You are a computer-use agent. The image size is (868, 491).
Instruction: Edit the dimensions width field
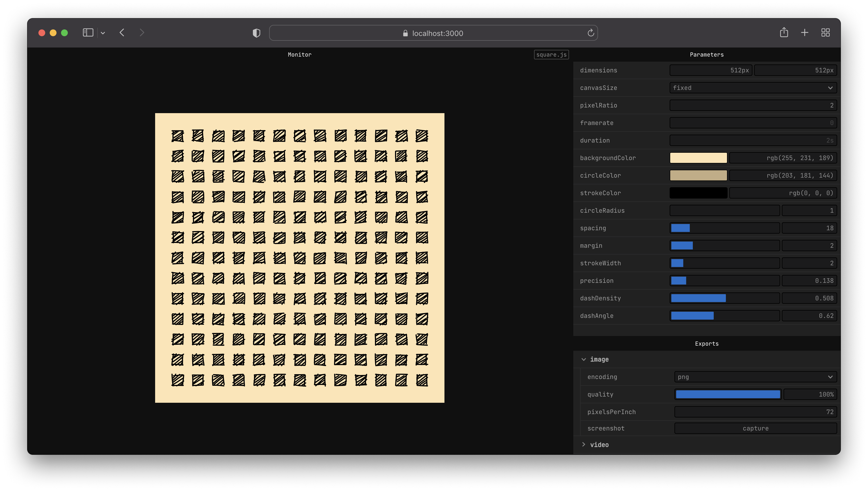pos(711,70)
